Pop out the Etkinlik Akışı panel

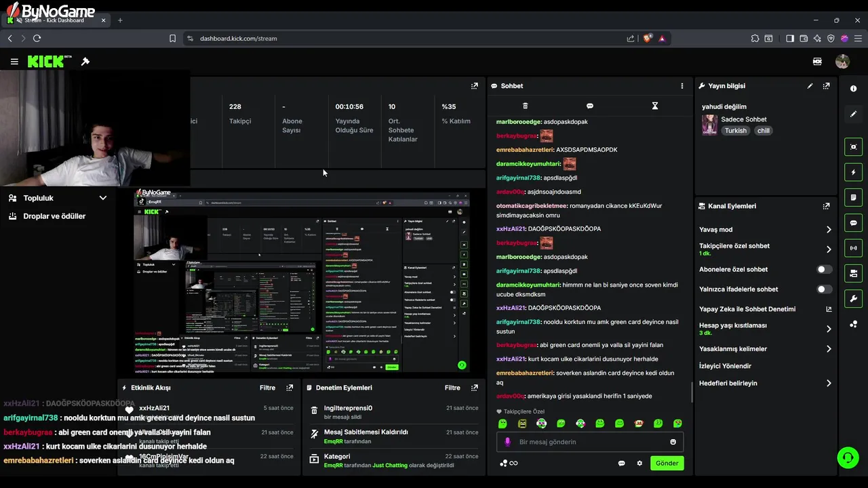(x=290, y=388)
